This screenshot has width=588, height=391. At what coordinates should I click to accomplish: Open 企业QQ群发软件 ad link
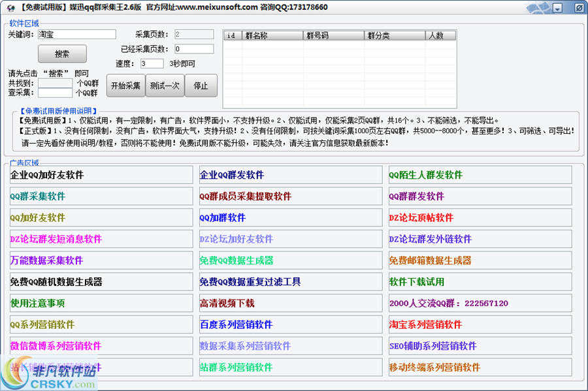291,175
